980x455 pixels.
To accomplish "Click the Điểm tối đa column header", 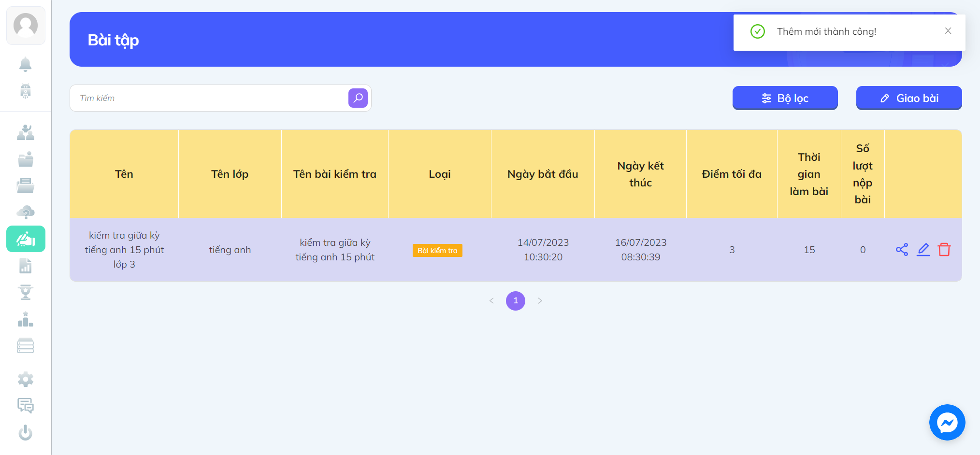I will 732,174.
